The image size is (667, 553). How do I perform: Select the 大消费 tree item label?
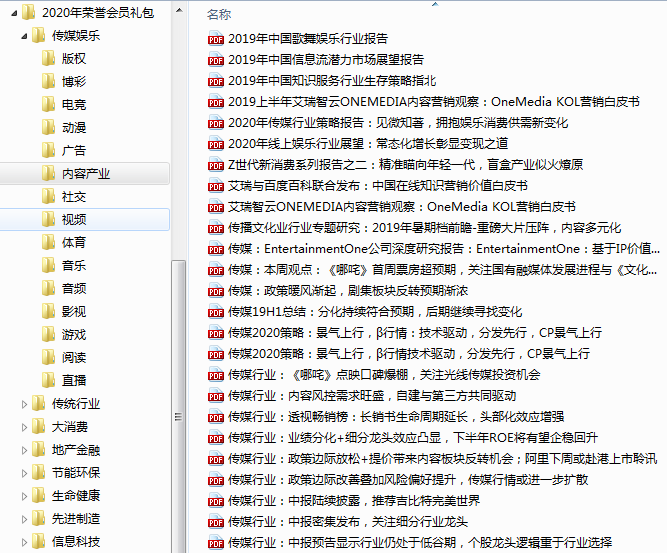70,427
